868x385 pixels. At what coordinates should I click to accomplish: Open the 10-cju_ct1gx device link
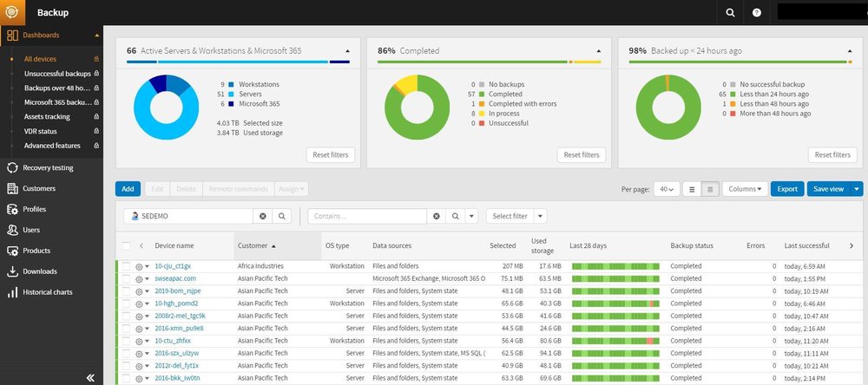click(x=173, y=266)
